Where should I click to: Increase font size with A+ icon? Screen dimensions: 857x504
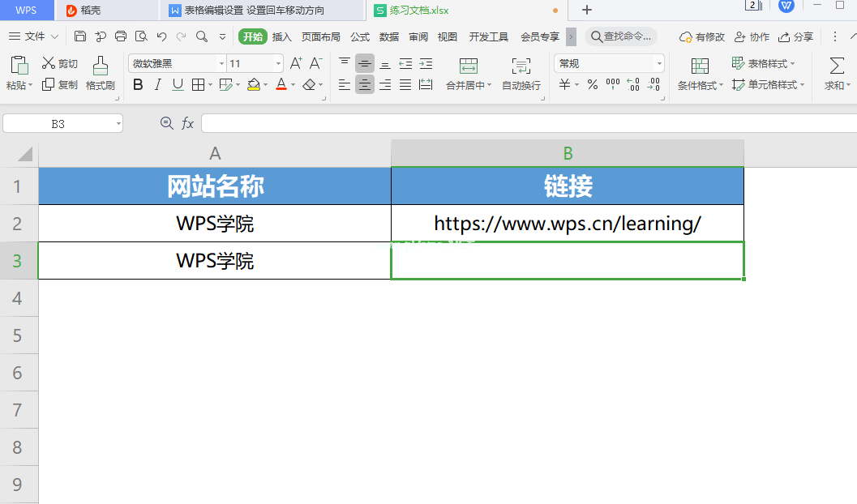coord(296,63)
